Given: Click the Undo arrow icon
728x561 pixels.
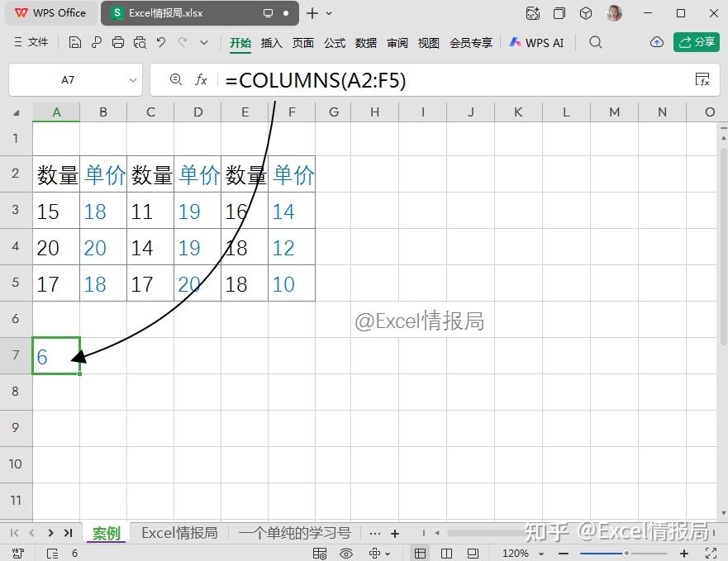Looking at the screenshot, I should (x=161, y=43).
